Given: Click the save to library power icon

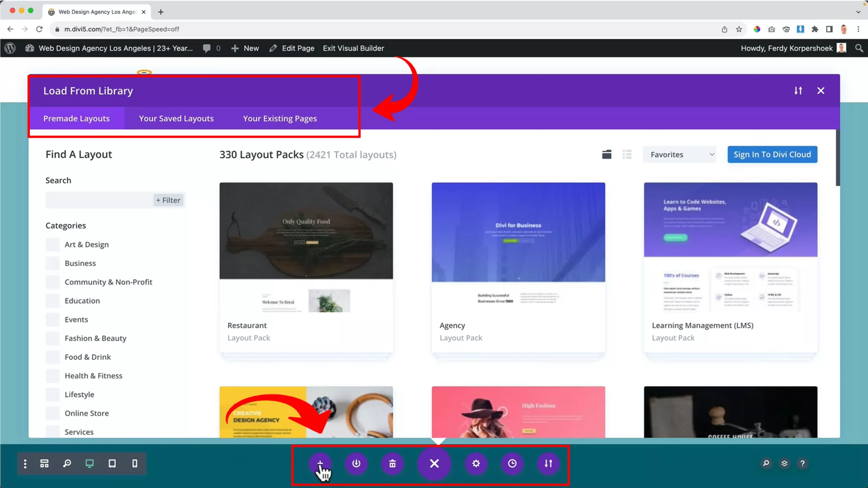Looking at the screenshot, I should point(356,463).
